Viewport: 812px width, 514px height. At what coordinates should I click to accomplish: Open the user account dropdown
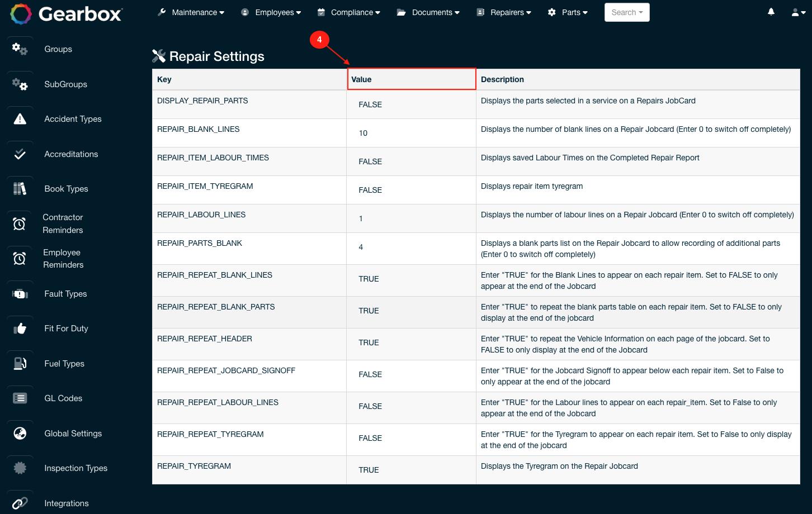pyautogui.click(x=799, y=12)
